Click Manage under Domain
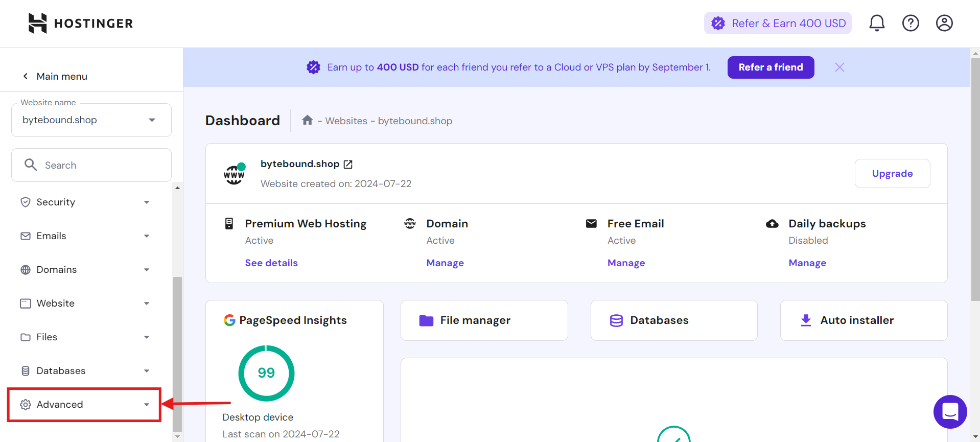This screenshot has height=442, width=980. [445, 263]
